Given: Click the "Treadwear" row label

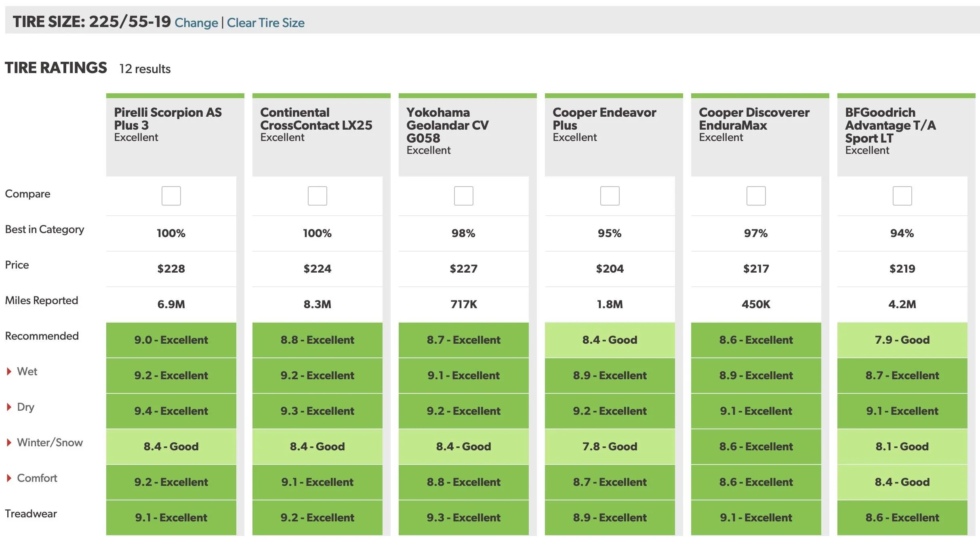Looking at the screenshot, I should click(x=31, y=514).
